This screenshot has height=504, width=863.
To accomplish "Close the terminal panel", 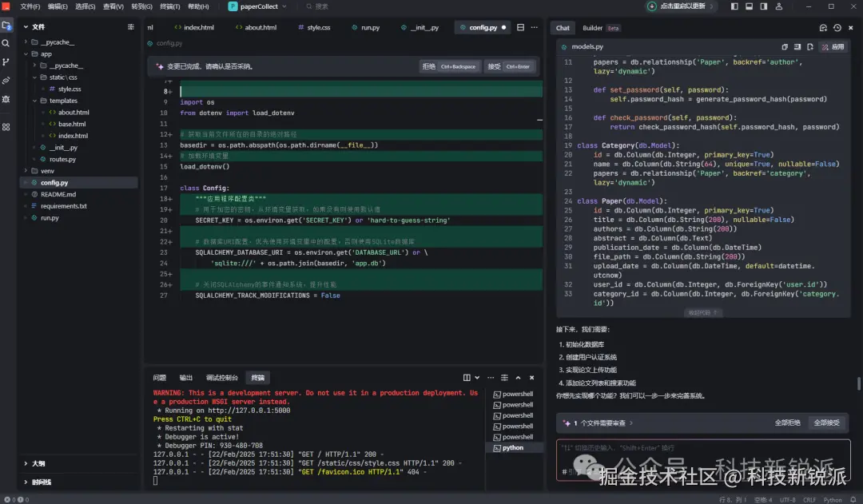I will [531, 378].
